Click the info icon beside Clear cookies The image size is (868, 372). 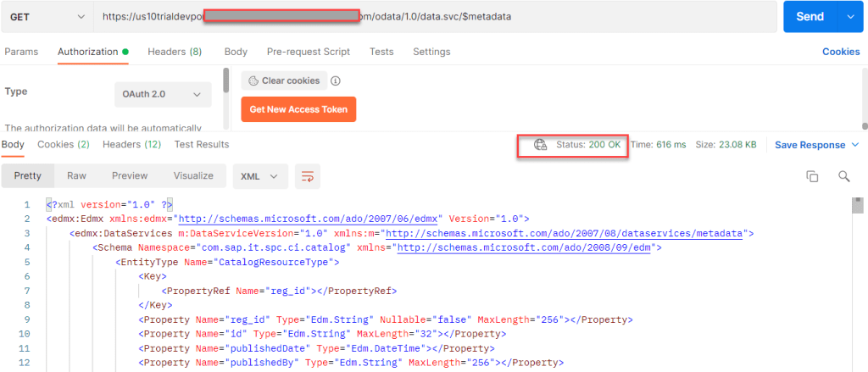click(x=336, y=81)
